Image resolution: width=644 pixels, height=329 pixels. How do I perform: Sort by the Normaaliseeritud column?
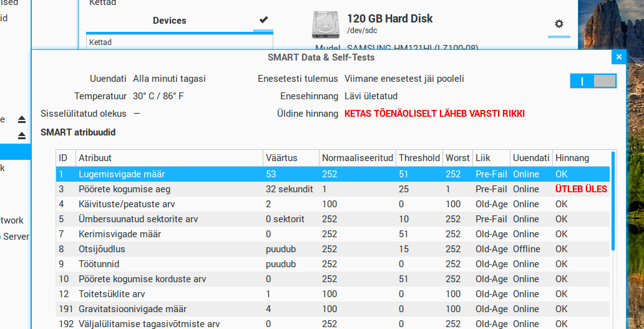click(x=357, y=158)
